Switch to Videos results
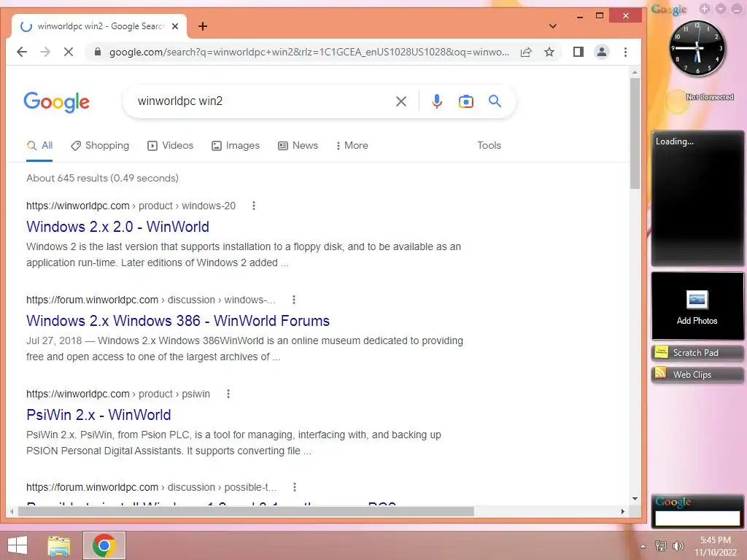The image size is (747, 560). [x=171, y=145]
